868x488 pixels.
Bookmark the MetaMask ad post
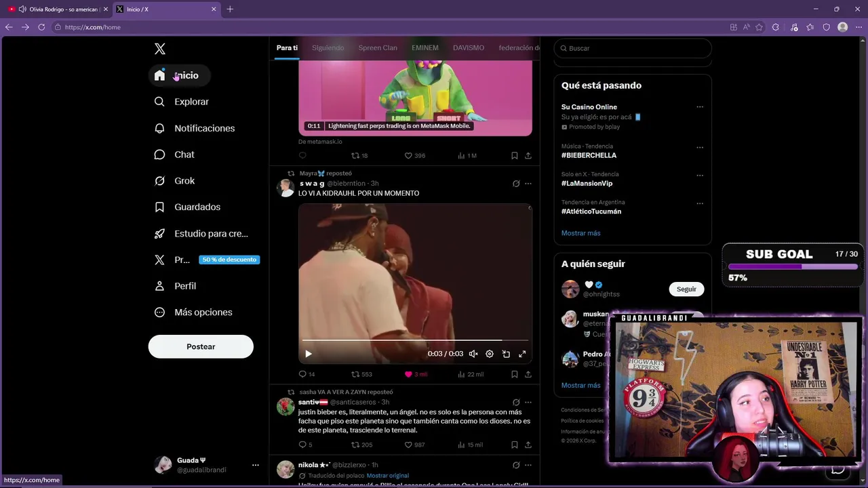(515, 155)
